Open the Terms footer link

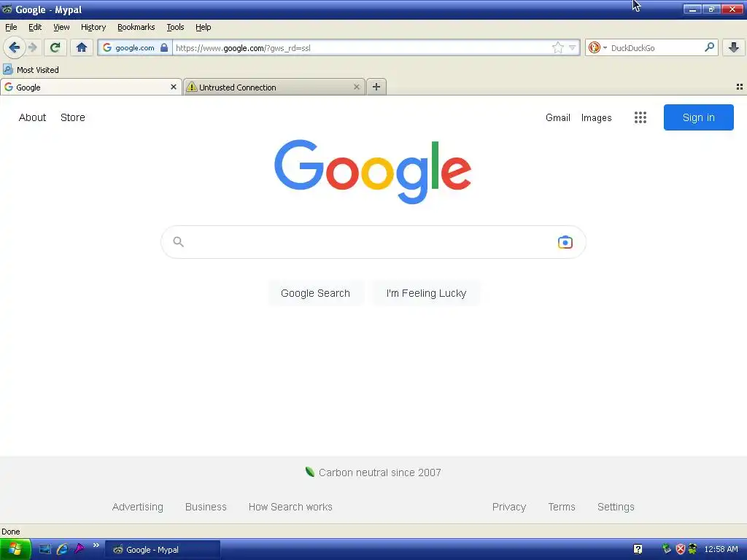(x=562, y=507)
